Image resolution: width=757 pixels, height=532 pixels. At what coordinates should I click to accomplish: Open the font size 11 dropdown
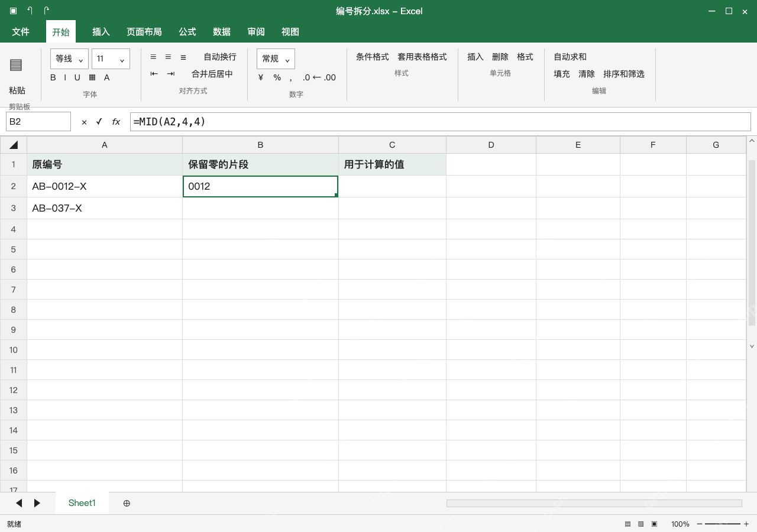click(111, 59)
